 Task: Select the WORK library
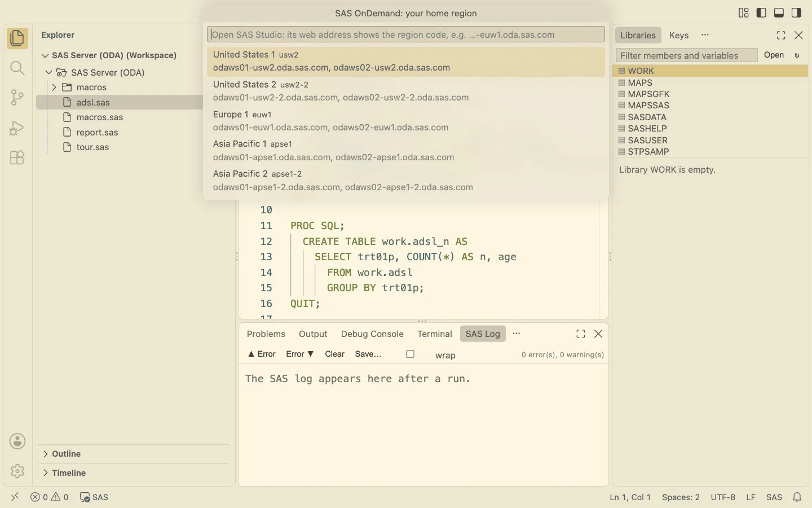pyautogui.click(x=710, y=71)
